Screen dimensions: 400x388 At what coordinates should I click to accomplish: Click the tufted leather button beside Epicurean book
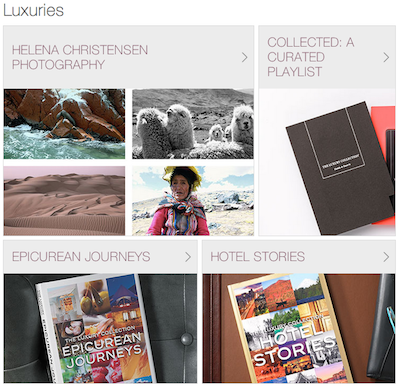pyautogui.click(x=186, y=340)
